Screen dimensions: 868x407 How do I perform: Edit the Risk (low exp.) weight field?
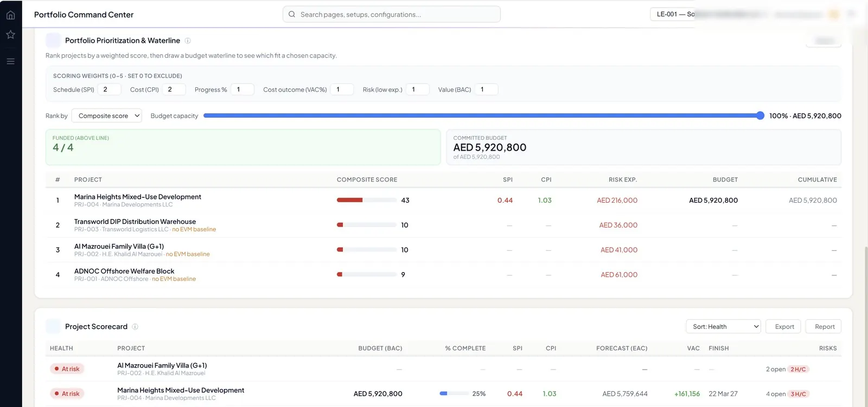click(x=417, y=89)
